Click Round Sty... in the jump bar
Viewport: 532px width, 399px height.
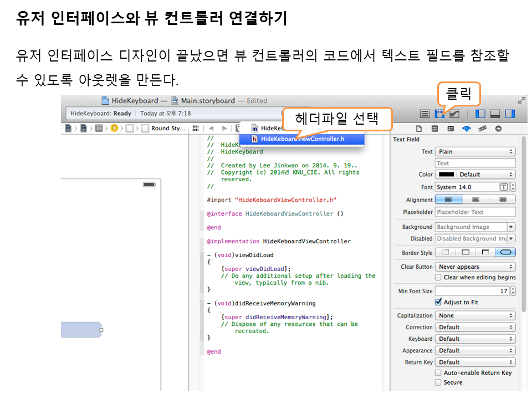click(168, 129)
